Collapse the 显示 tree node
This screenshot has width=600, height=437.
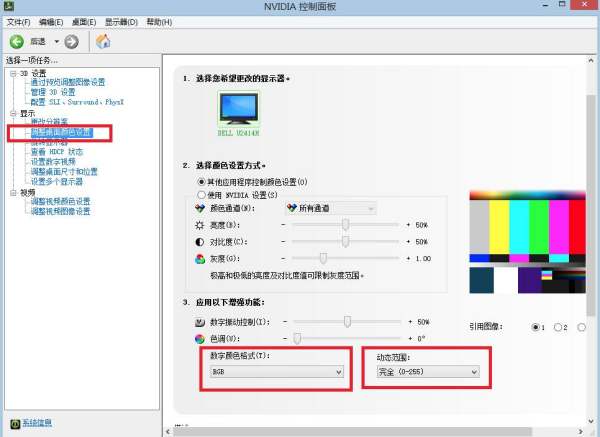(13, 114)
